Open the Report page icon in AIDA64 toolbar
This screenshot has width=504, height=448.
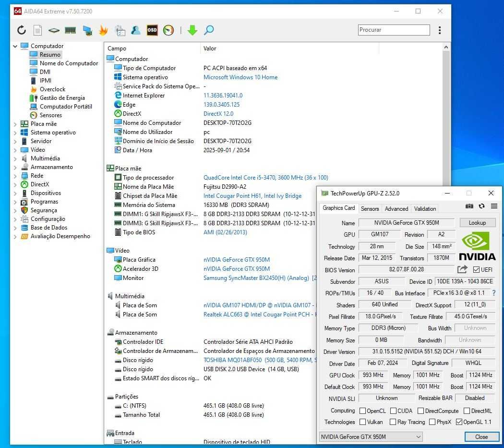(x=37, y=30)
